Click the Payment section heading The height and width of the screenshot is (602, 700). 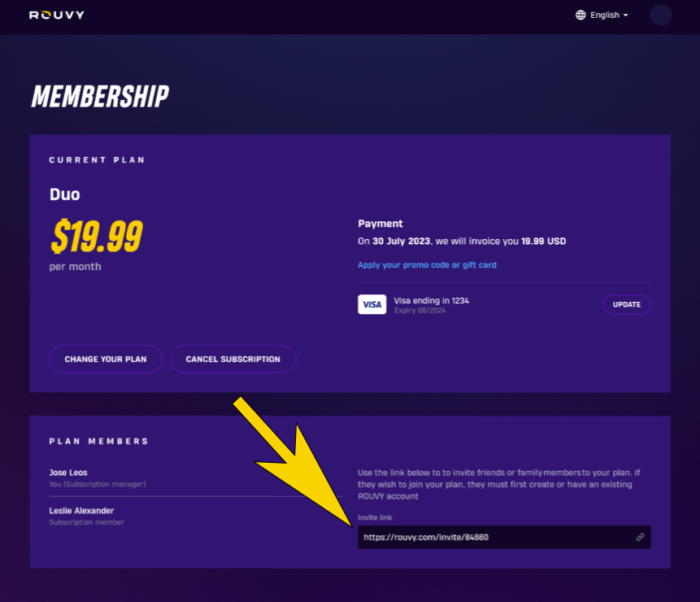pyautogui.click(x=380, y=224)
